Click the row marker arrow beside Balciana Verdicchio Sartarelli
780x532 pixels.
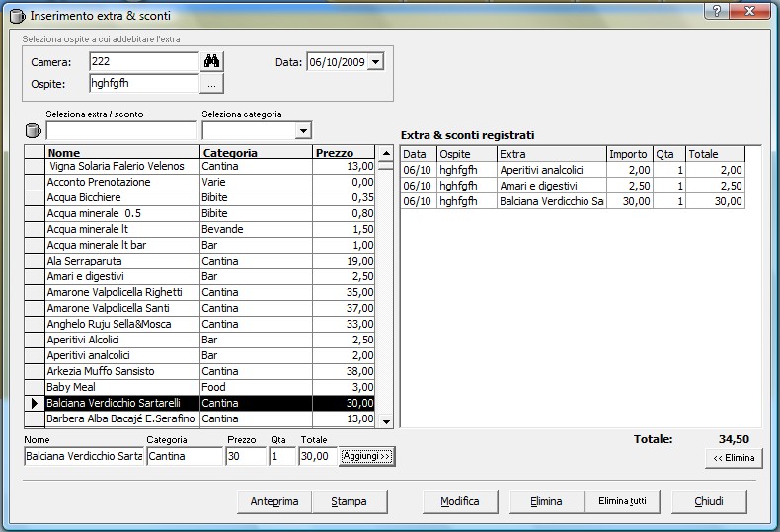[x=35, y=403]
